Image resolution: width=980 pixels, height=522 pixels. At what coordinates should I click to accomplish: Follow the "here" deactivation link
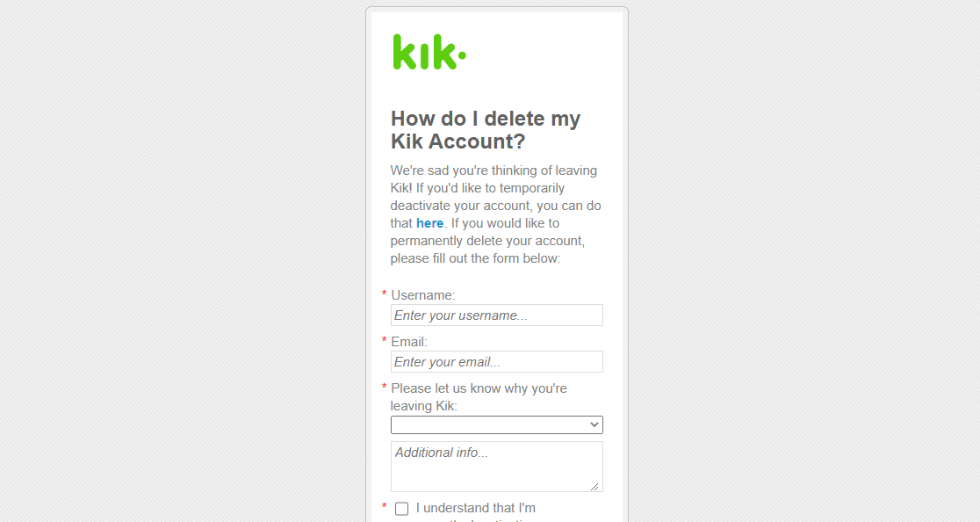(429, 223)
